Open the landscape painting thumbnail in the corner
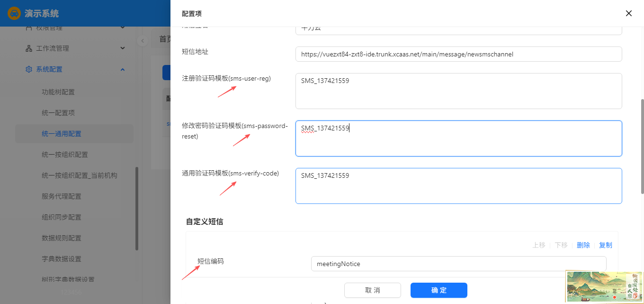Image resolution: width=644 pixels, height=304 pixels. click(x=604, y=287)
